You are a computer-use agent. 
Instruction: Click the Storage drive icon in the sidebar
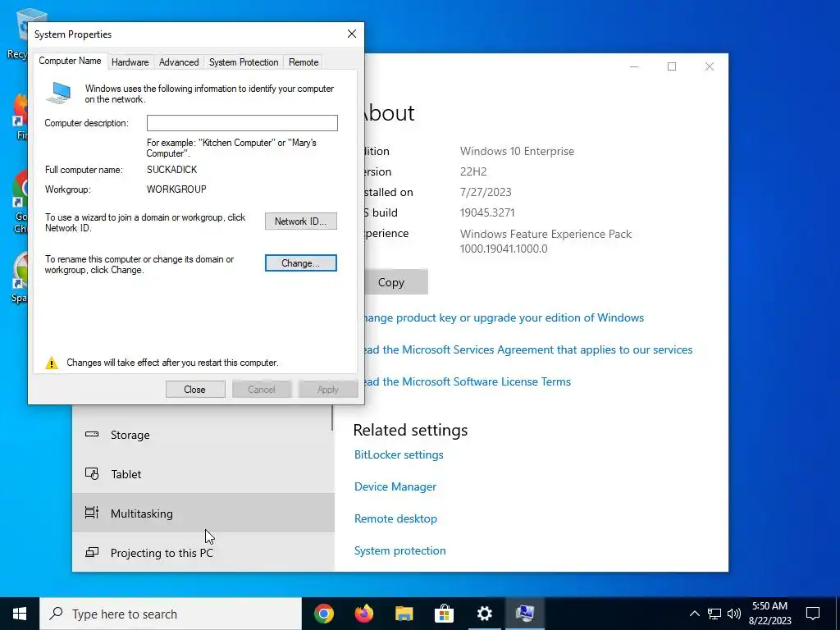92,435
